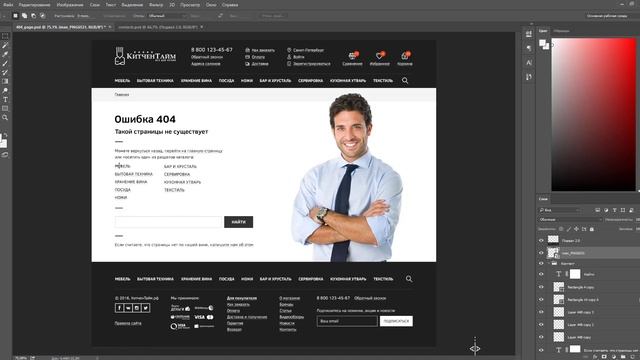Select the Zoom tool in toolbar
The image size is (640, 360).
5,118
